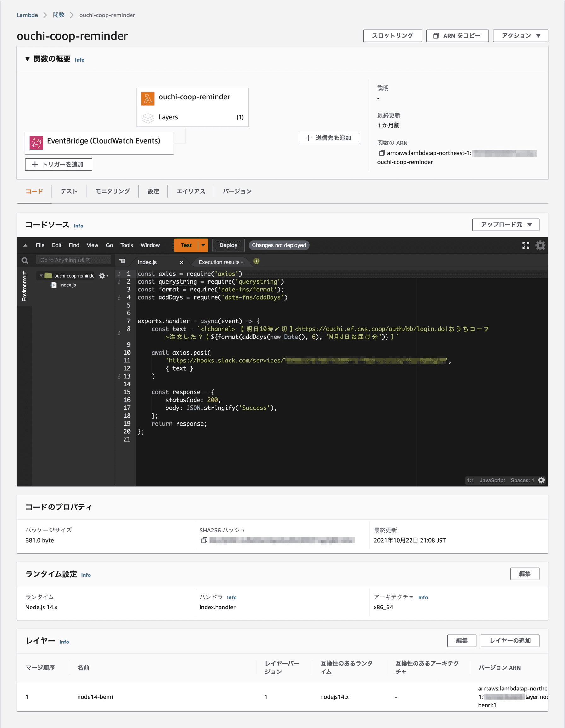Image resolution: width=565 pixels, height=728 pixels.
Task: Open the Go menu in editor
Action: pos(109,245)
